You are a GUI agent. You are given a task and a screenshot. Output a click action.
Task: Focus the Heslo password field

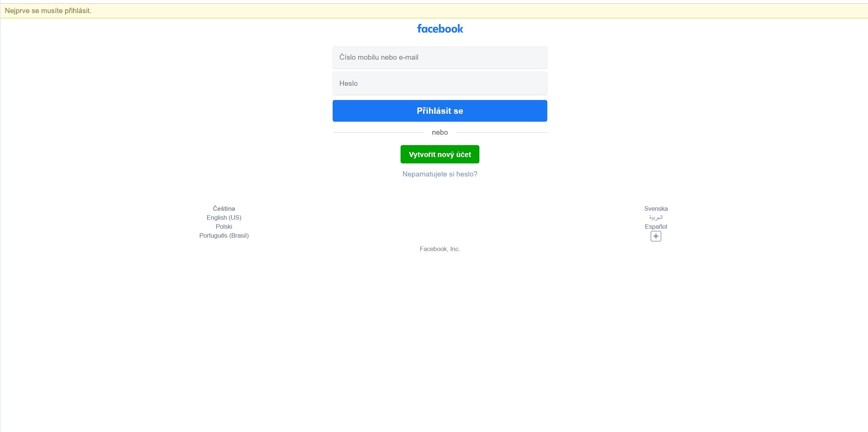(x=440, y=84)
